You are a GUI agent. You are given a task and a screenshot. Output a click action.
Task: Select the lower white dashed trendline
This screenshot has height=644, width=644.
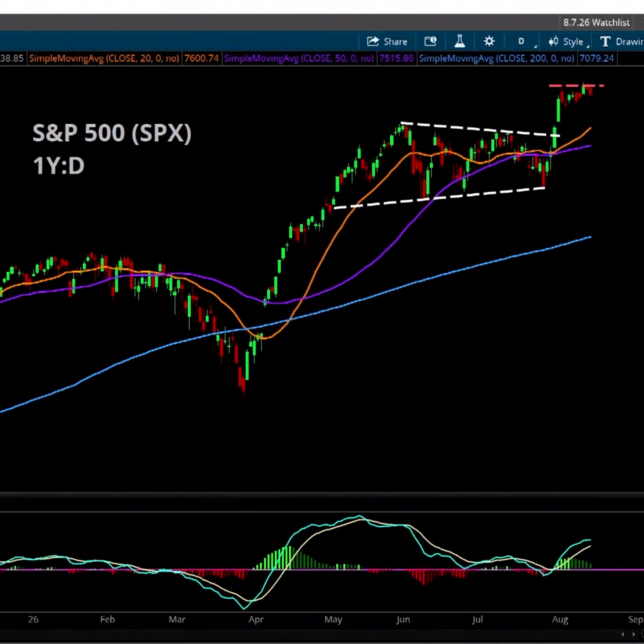click(x=439, y=198)
